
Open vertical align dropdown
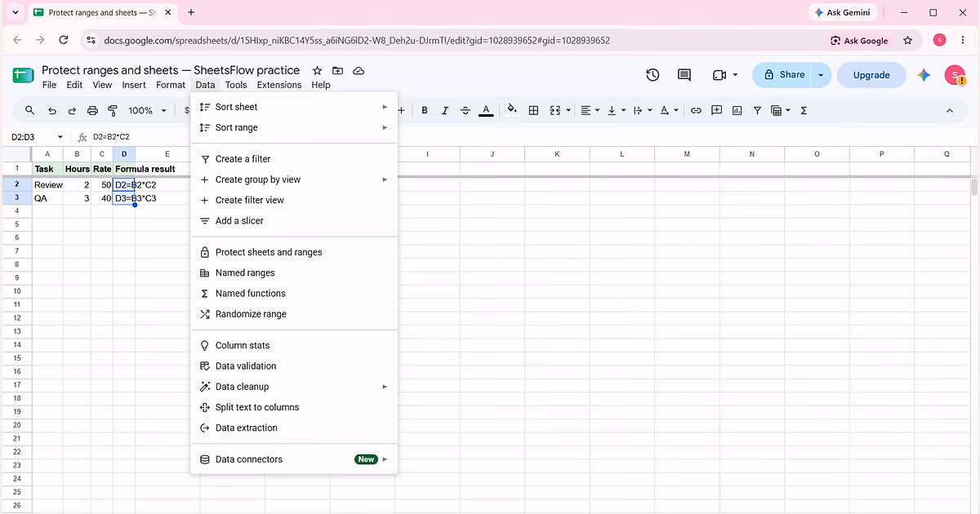[617, 110]
